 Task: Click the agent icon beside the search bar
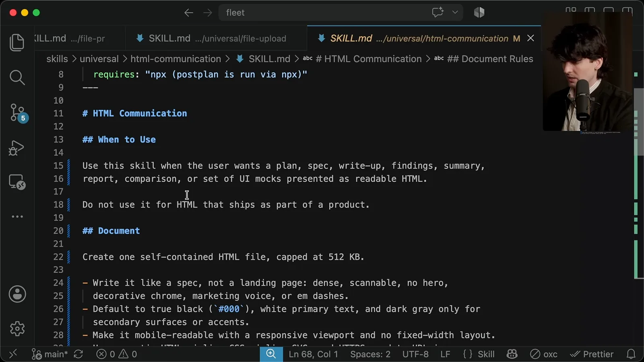(479, 12)
